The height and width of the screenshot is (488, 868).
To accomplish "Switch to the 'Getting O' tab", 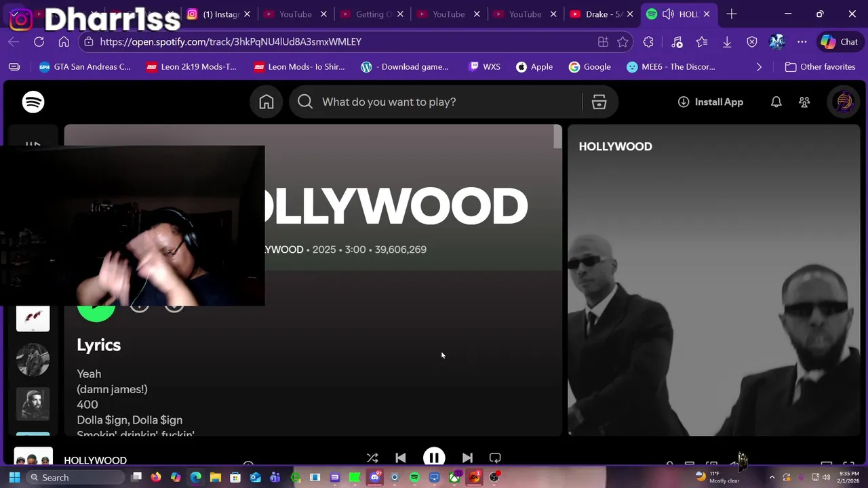I will (x=372, y=14).
